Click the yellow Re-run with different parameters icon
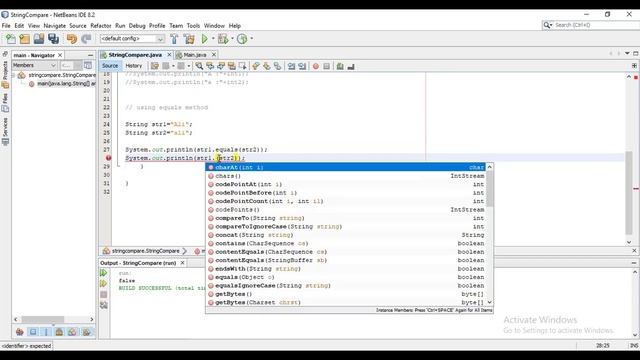Image resolution: width=640 pixels, height=360 pixels. [x=104, y=283]
